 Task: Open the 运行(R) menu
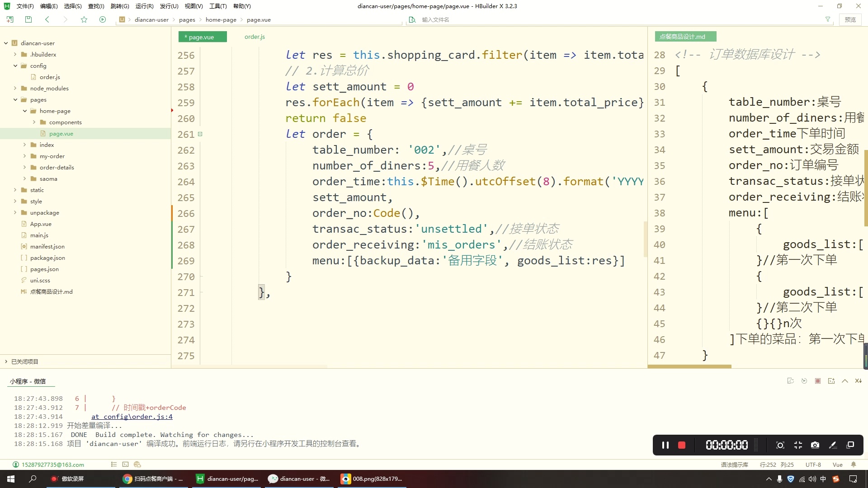pyautogui.click(x=144, y=6)
